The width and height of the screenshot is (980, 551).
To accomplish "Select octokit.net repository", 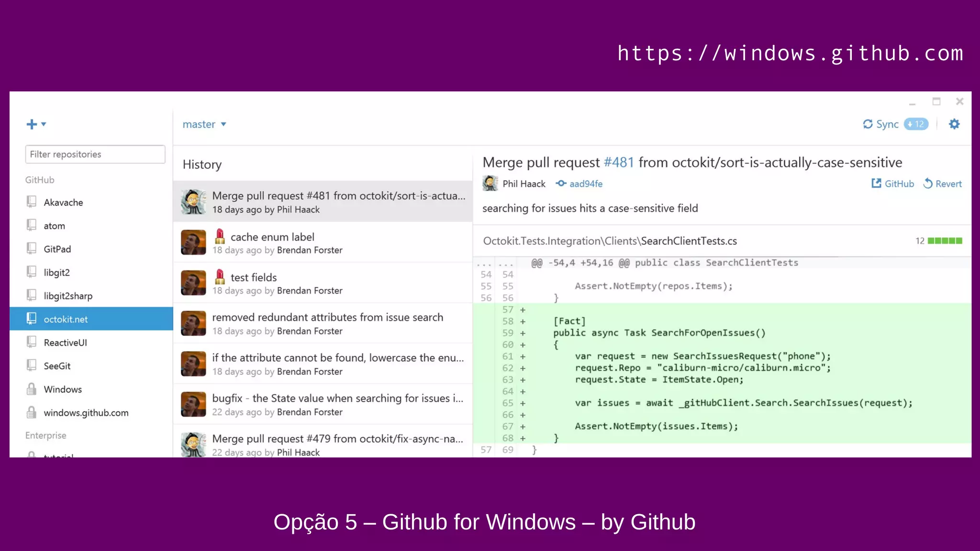I will pyautogui.click(x=91, y=319).
